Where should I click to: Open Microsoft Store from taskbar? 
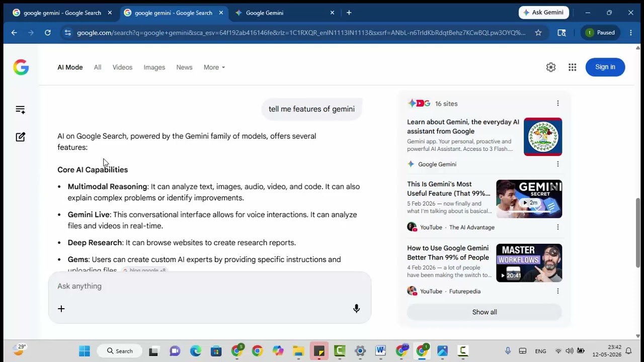coord(216,351)
